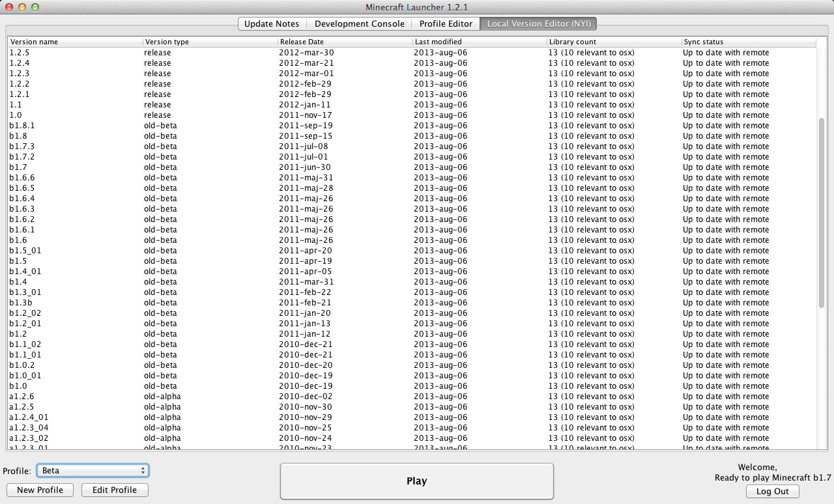The width and height of the screenshot is (834, 504).
Task: Select version a1.2.5 row
Action: click(412, 407)
